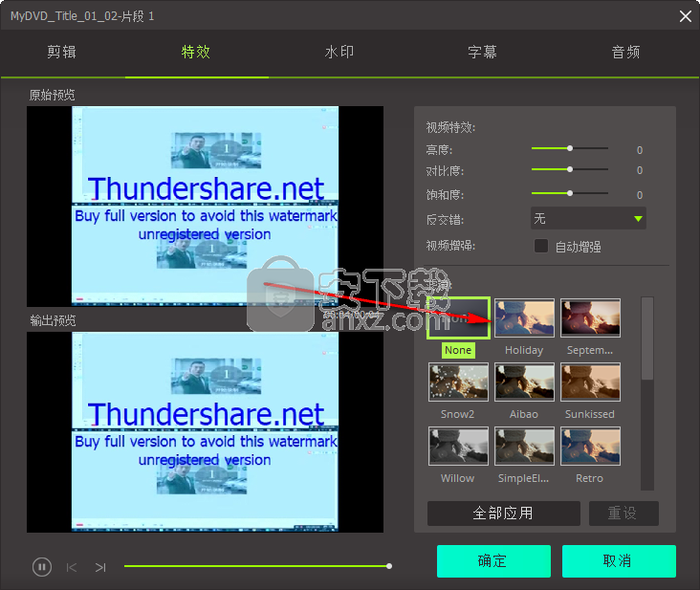Close the edit dialog window
Image resolution: width=700 pixels, height=590 pixels.
point(686,16)
